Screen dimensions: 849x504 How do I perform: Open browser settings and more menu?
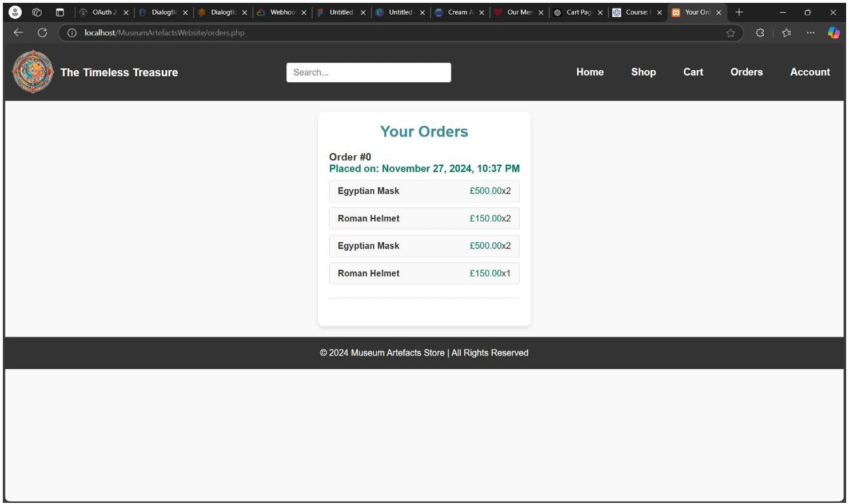click(x=811, y=33)
